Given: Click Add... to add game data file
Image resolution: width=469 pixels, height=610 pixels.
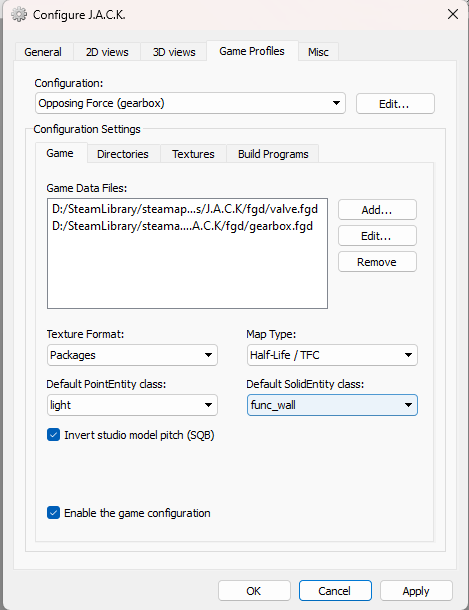Looking at the screenshot, I should (x=377, y=210).
